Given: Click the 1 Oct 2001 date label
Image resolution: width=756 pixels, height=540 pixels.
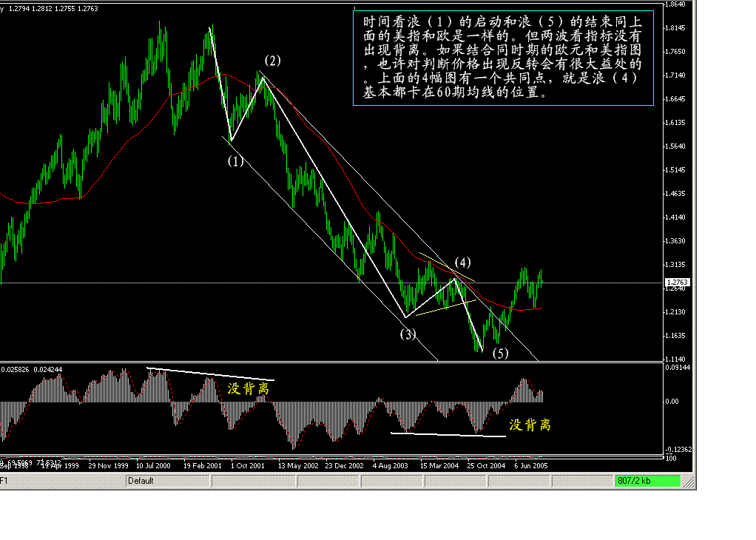Looking at the screenshot, I should [x=247, y=466].
